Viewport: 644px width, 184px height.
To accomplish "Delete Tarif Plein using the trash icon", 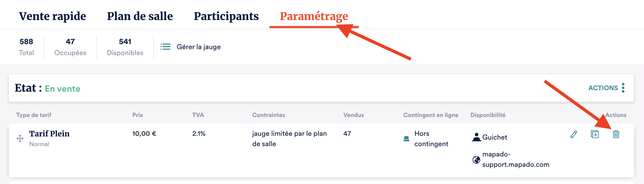I will click(616, 134).
